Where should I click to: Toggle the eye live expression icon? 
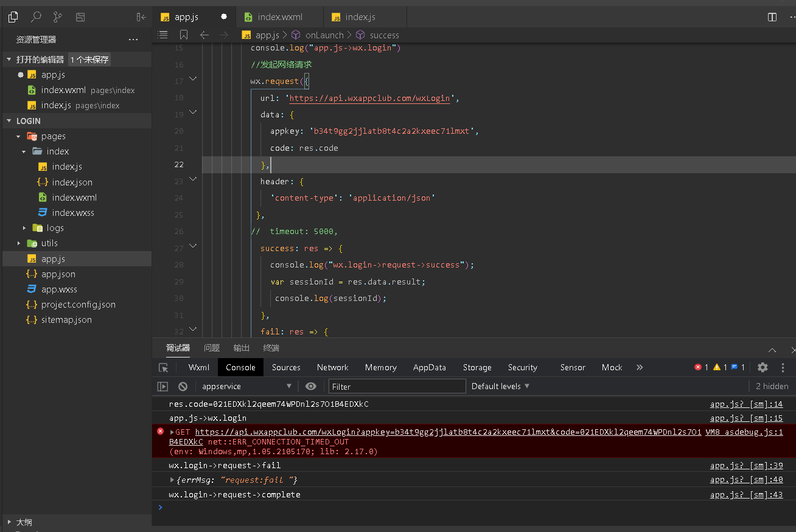311,387
